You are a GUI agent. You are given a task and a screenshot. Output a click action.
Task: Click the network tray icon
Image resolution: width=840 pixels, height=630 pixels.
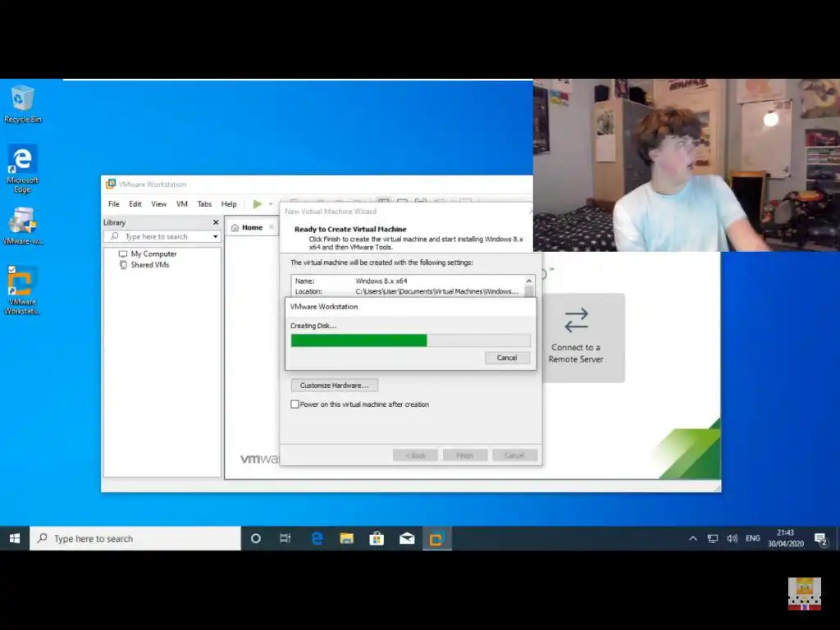tap(713, 538)
